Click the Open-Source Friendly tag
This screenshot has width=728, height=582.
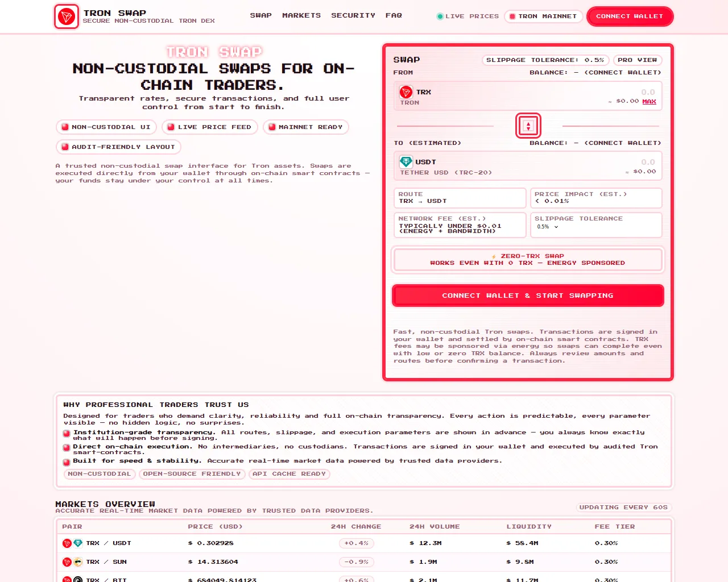pos(192,474)
